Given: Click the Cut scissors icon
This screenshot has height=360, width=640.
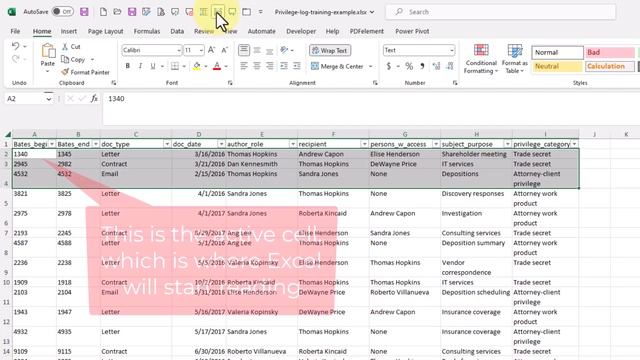Looking at the screenshot, I should [65, 47].
